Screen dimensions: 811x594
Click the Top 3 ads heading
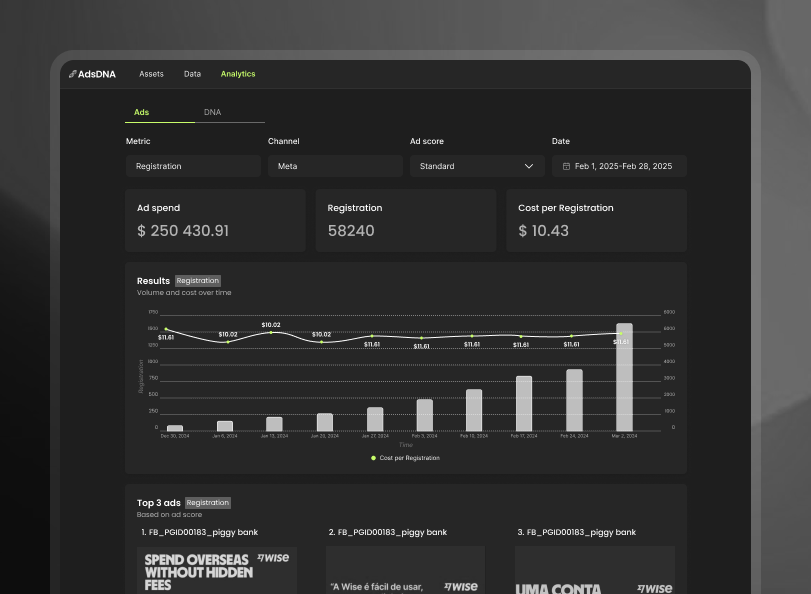tap(159, 502)
